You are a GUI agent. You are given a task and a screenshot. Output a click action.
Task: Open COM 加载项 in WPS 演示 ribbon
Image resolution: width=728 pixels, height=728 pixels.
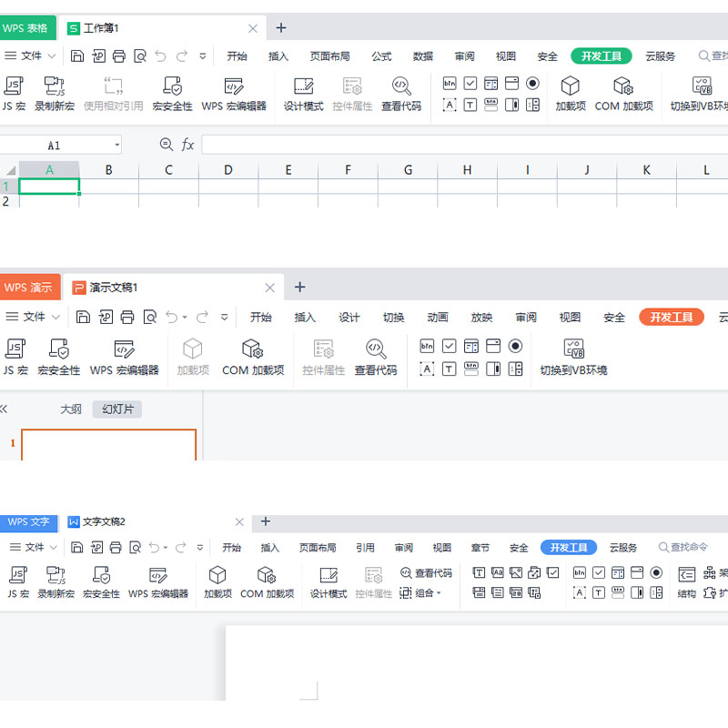point(253,357)
